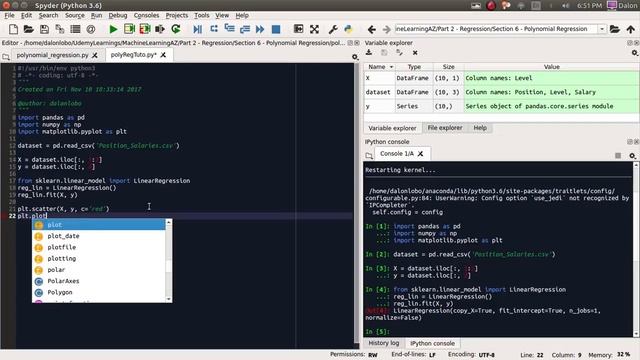Debug step into function icon

[x=229, y=29]
